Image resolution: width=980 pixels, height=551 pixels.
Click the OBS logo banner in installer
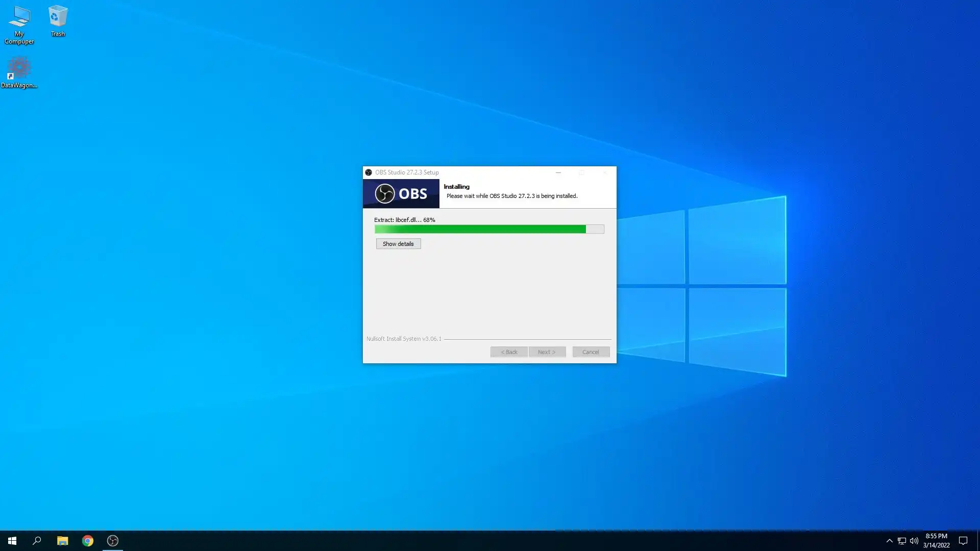point(401,194)
